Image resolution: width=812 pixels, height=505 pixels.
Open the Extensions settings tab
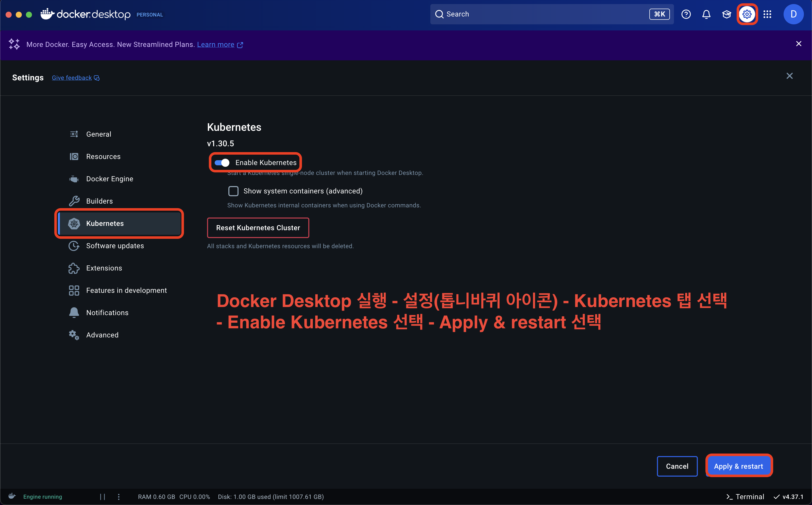point(104,268)
